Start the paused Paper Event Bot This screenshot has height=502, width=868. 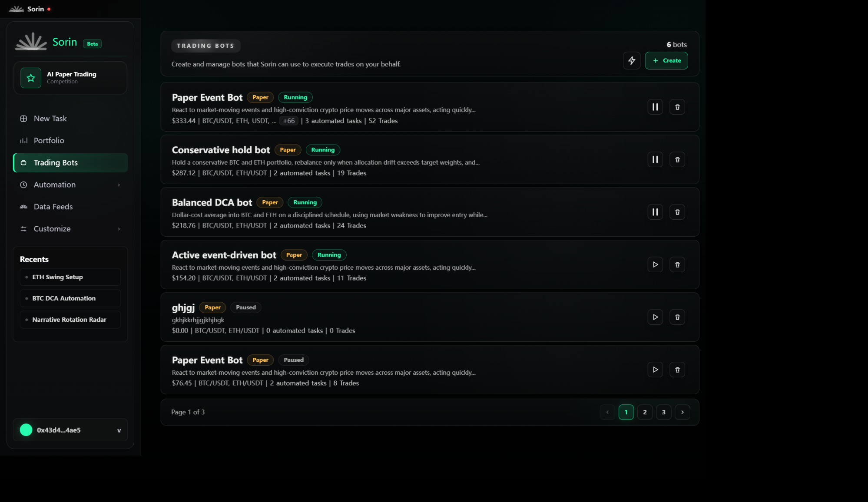(x=655, y=370)
